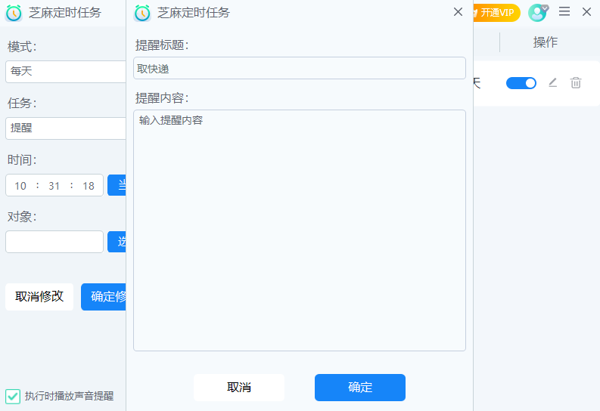Open the 任务 dropdown showing 提醒

[x=65, y=128]
